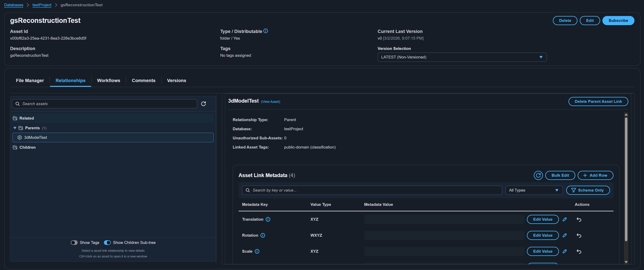Screen dimensions: 644x270
Task: Click the Search by key or value field
Action: pyautogui.click(x=372, y=190)
